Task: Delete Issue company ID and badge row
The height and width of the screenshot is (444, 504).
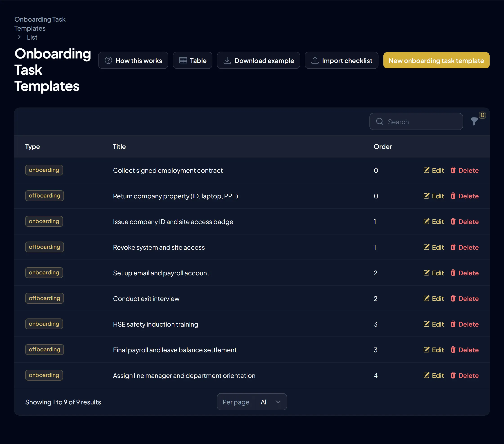Action: click(x=464, y=222)
